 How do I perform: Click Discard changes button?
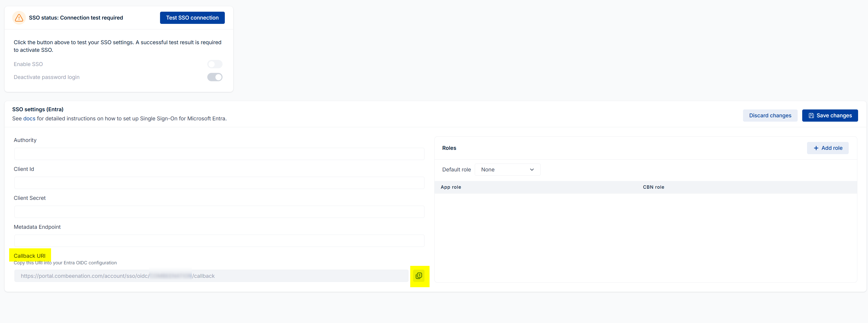coord(770,116)
